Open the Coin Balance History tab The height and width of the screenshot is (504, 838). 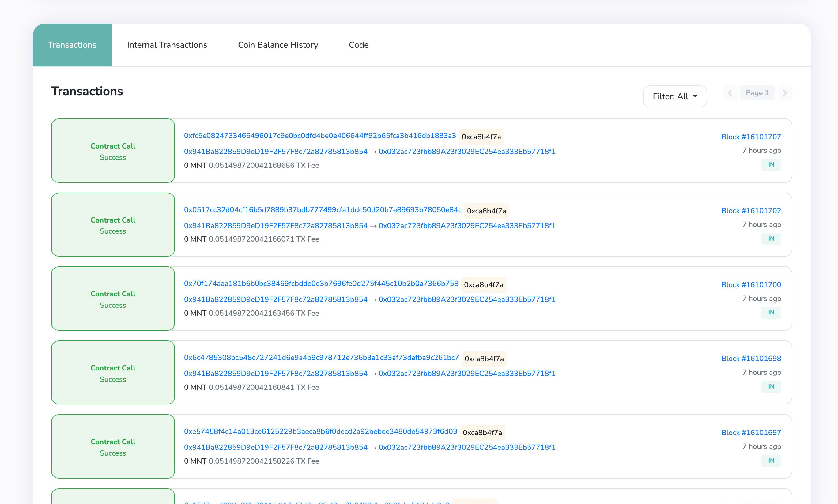point(278,45)
